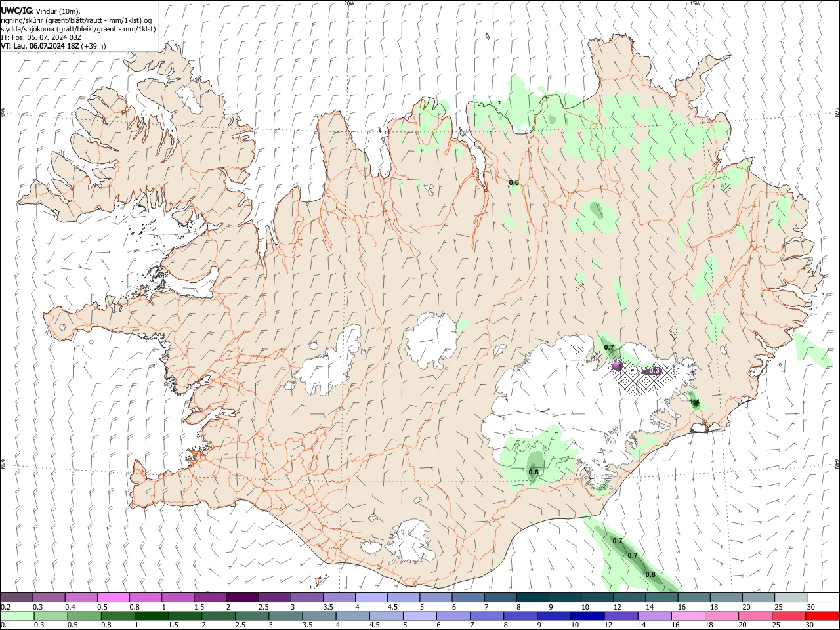Click the pink swatch labeled 20 in lower legend
This screenshot has width=840, height=630.
click(x=754, y=616)
